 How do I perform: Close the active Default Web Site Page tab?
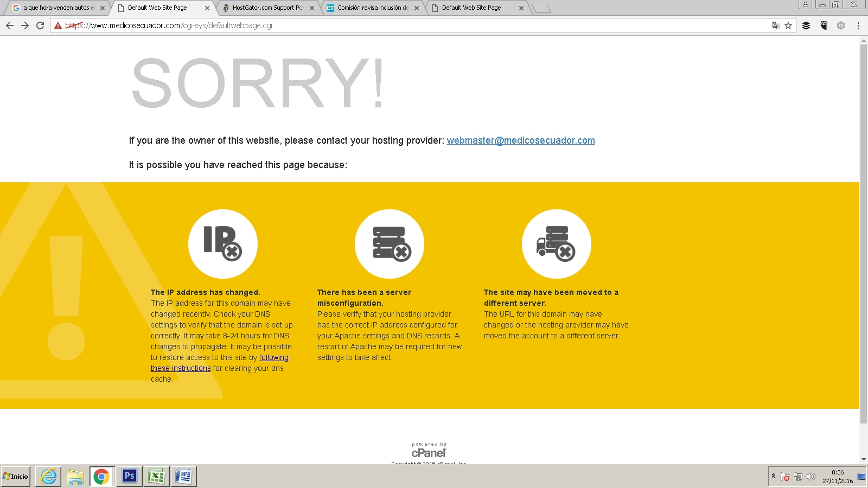207,8
